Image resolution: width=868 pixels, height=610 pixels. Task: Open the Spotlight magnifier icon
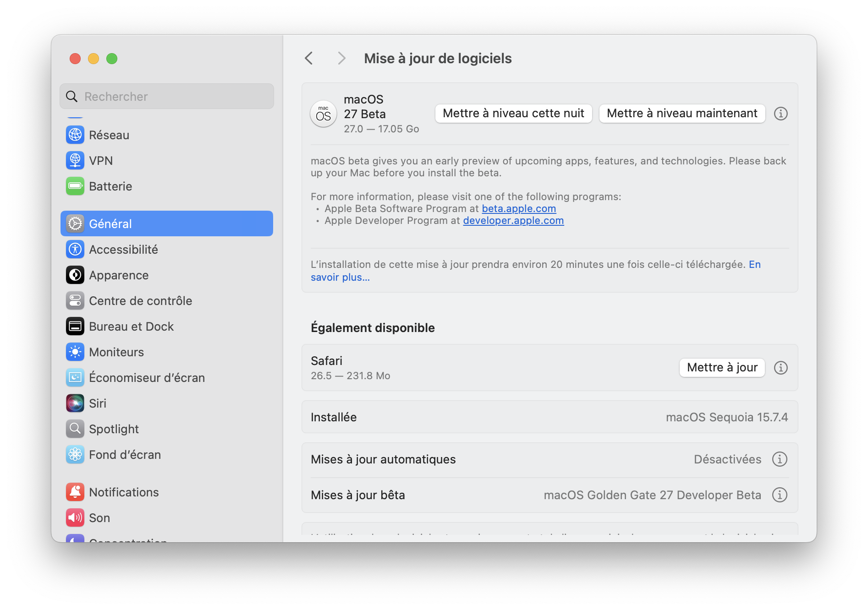(x=75, y=429)
